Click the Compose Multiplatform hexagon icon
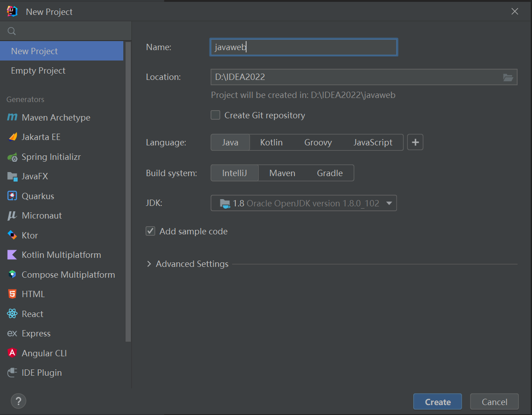 12,274
